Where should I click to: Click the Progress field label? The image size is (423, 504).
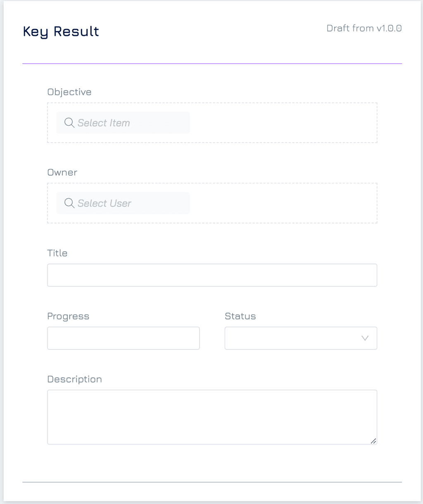(x=68, y=316)
